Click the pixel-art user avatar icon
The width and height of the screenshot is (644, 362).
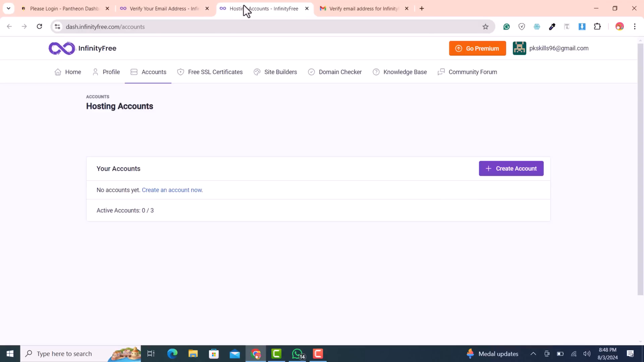pyautogui.click(x=519, y=48)
